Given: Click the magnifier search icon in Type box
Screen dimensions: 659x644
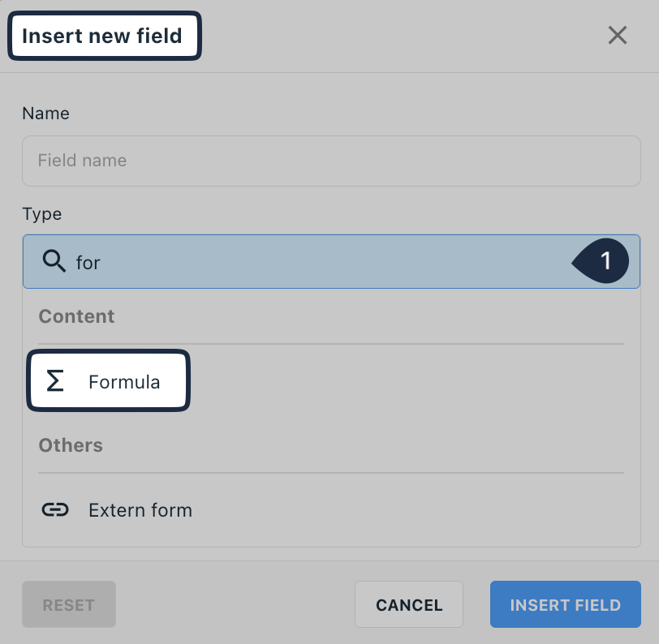Looking at the screenshot, I should click(x=54, y=261).
